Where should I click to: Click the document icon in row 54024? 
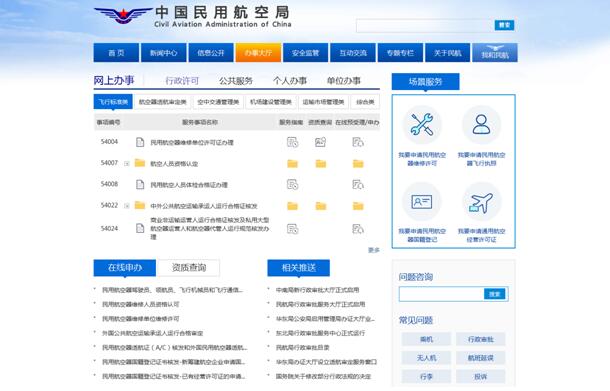point(140,228)
